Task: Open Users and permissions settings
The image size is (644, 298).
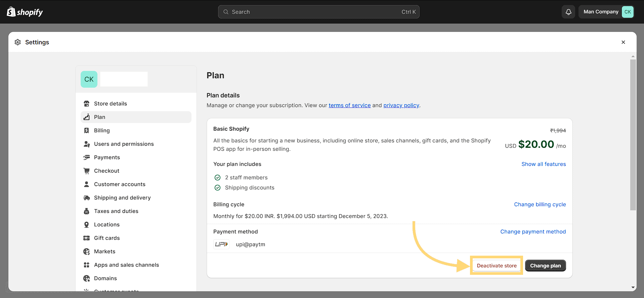Action: (124, 144)
